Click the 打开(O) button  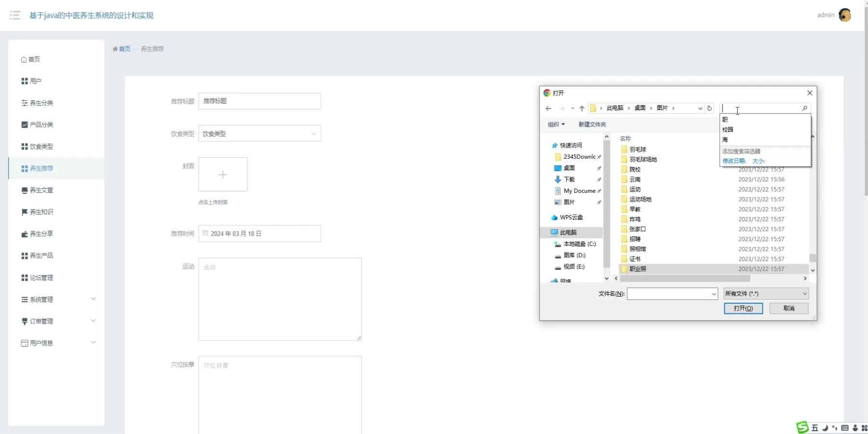[x=743, y=308]
